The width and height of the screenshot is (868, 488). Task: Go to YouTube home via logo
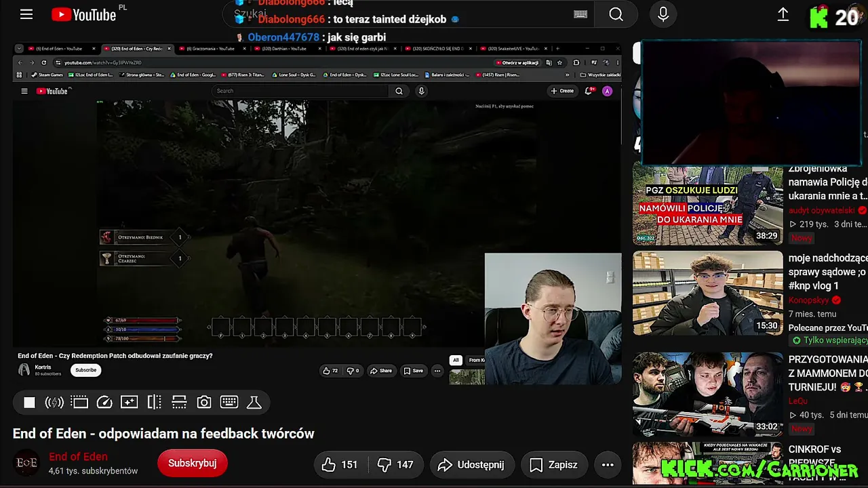(x=84, y=14)
